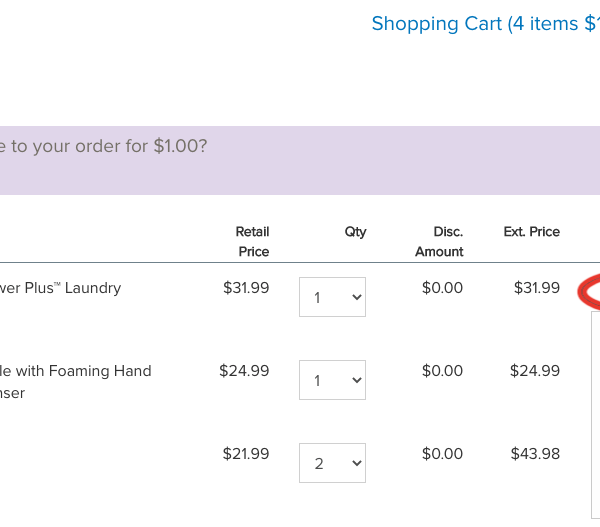Select the Disc. Amount column header
600x527 pixels.
coord(439,241)
